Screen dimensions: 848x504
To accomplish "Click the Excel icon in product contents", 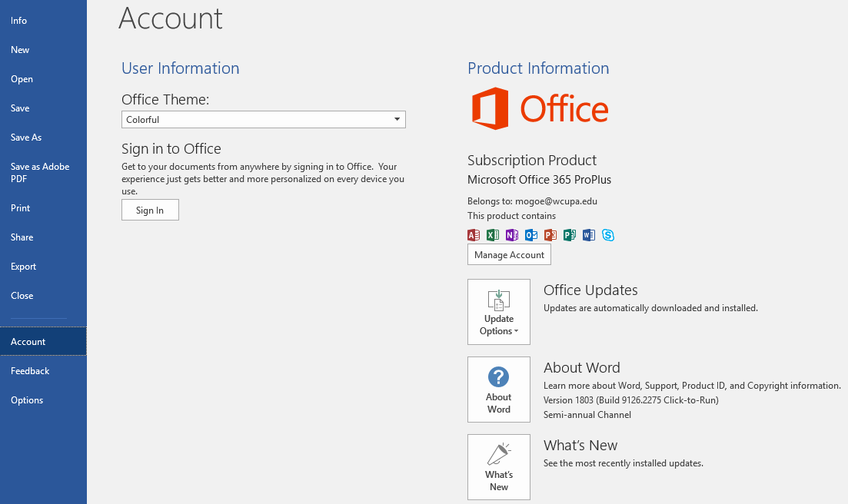I will click(x=492, y=235).
